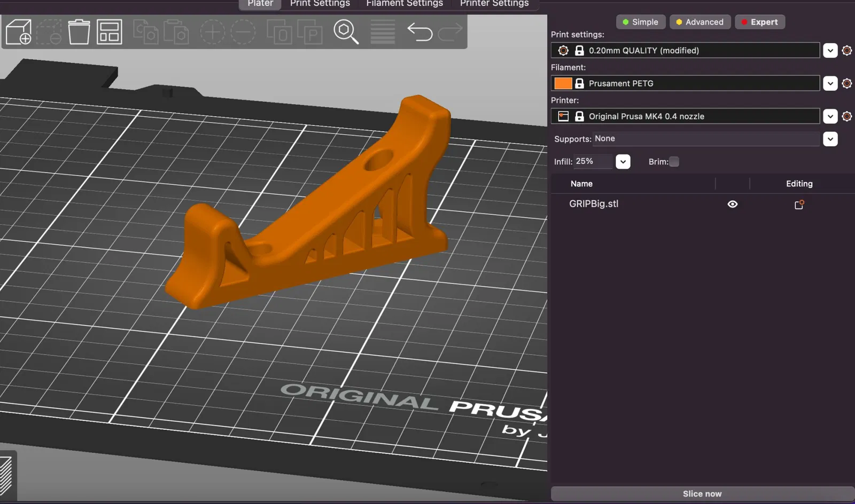Enable the Brim checkbox

pos(674,161)
